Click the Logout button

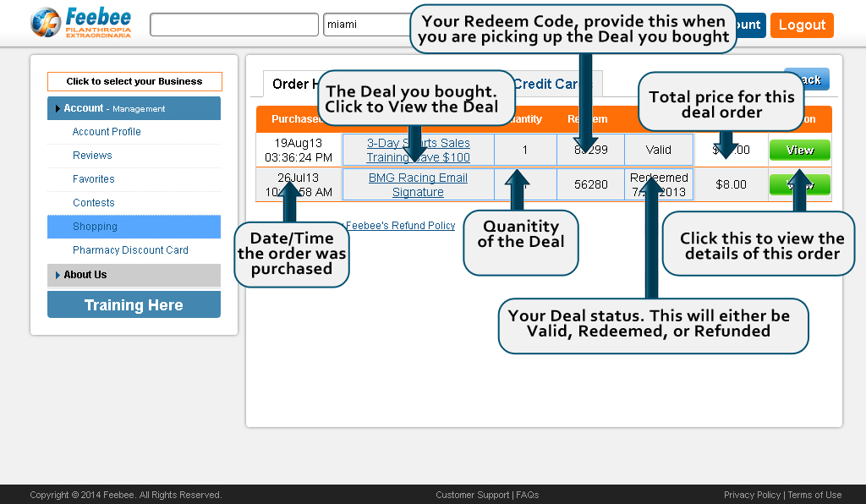coord(801,25)
